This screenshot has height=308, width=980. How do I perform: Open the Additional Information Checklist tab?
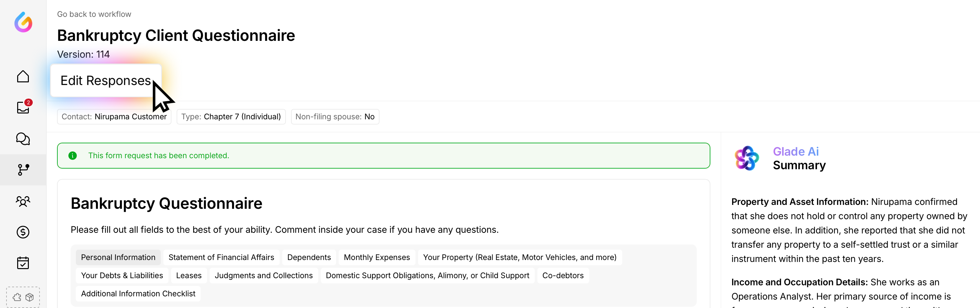point(138,294)
